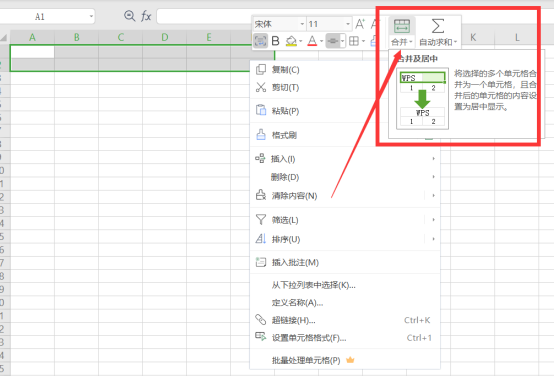
Task: Select column L header
Action: pyautogui.click(x=517, y=37)
